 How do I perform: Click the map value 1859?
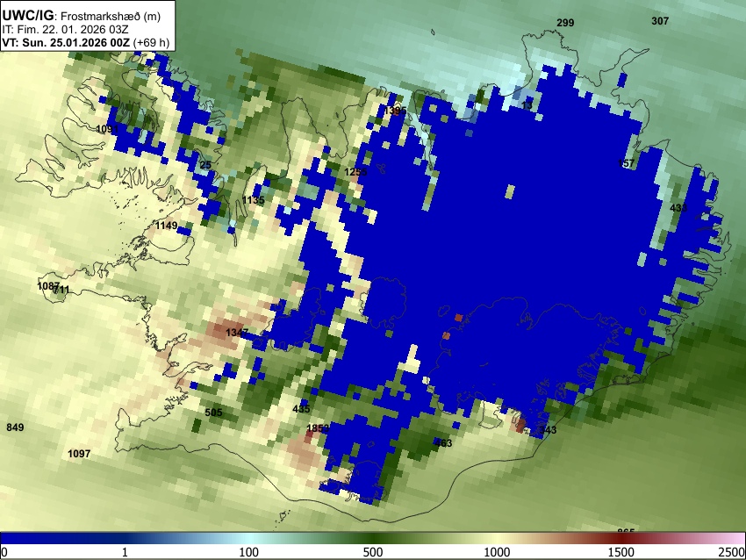pos(318,428)
